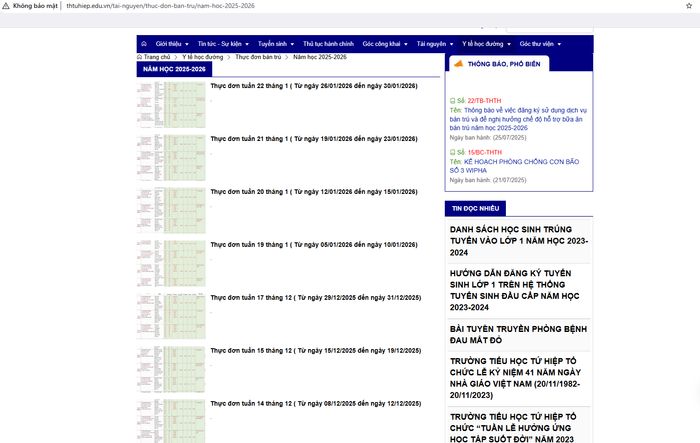Viewport: 700px width, 443px height.
Task: Expand the Y tế học đường menu
Action: point(486,44)
